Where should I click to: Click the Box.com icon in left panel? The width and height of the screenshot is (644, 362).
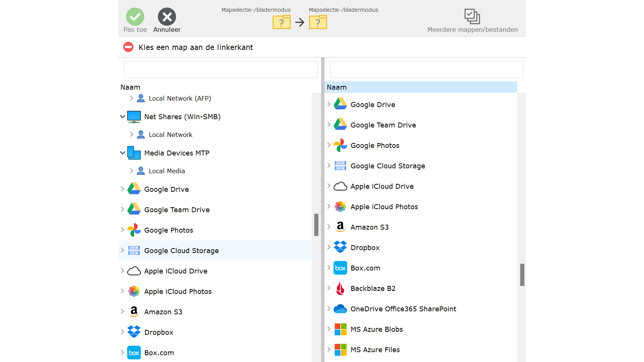(x=134, y=353)
